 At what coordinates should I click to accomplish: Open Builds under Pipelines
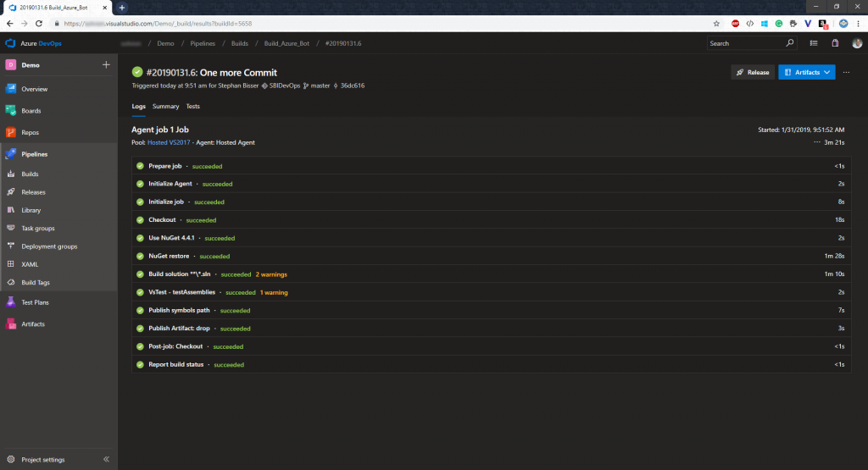point(30,174)
